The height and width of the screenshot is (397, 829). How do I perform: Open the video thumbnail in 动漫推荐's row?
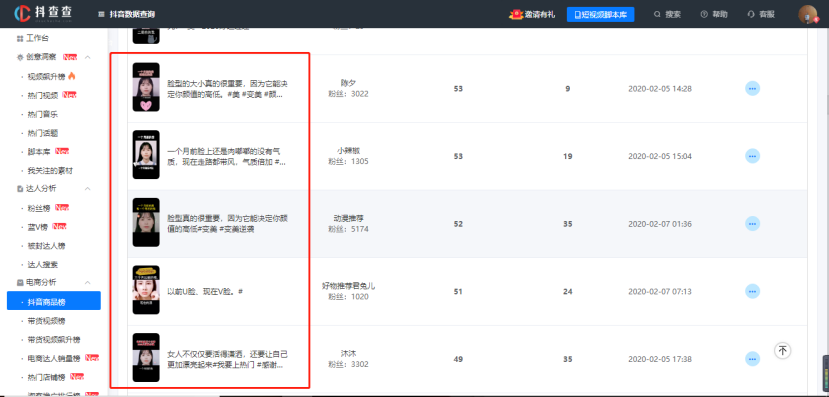point(146,223)
